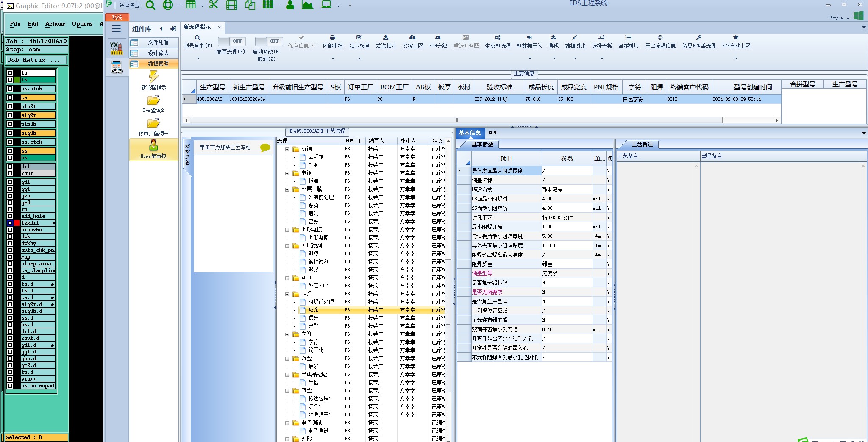Click Job Matrix button
The image size is (868, 442).
36,60
